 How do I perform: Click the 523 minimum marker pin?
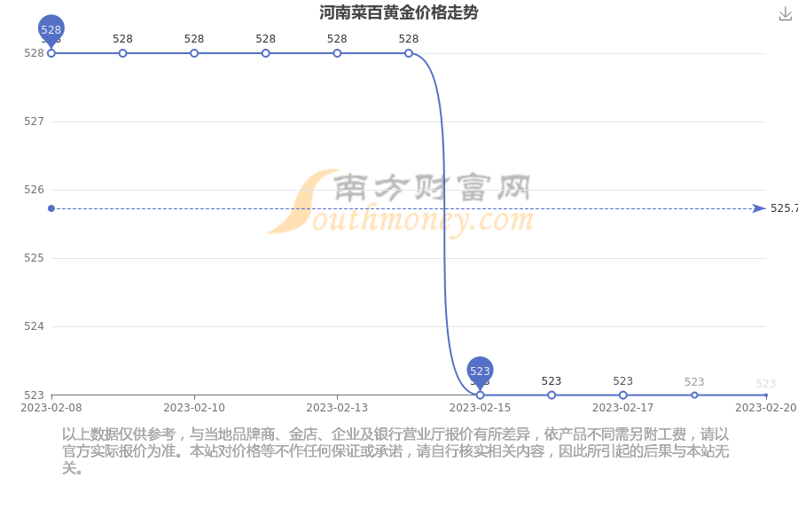point(480,372)
